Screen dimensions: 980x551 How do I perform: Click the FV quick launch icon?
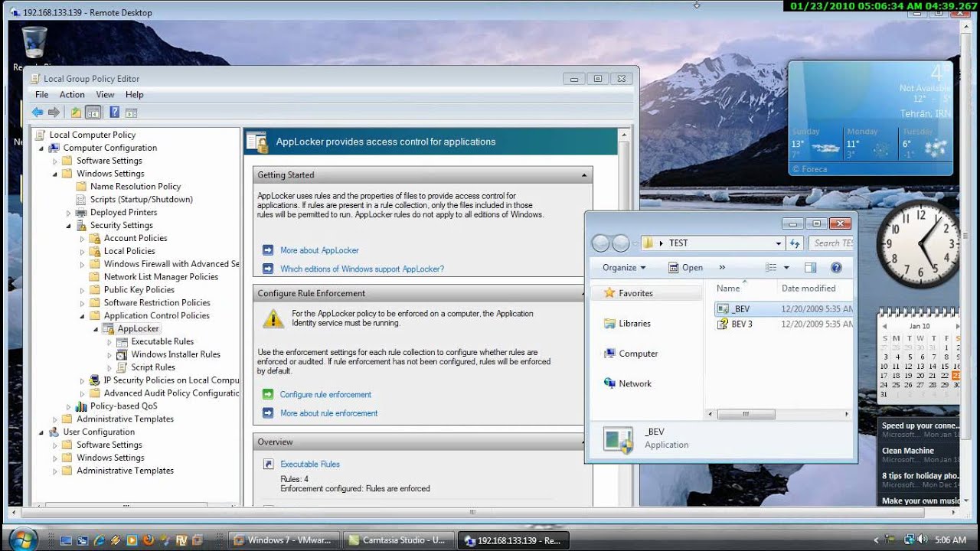(x=181, y=540)
